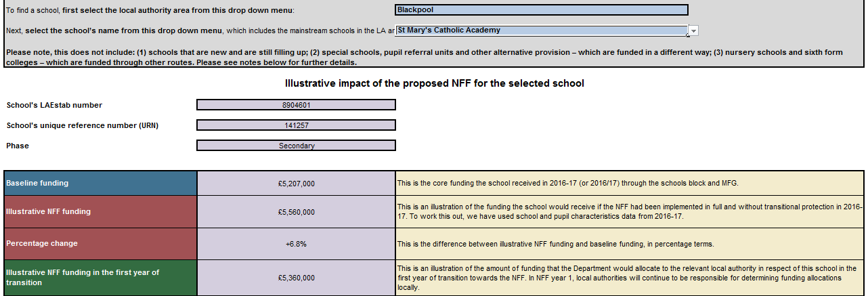Select the LAEstab number cell 8904601
868x296 pixels.
[x=296, y=105]
